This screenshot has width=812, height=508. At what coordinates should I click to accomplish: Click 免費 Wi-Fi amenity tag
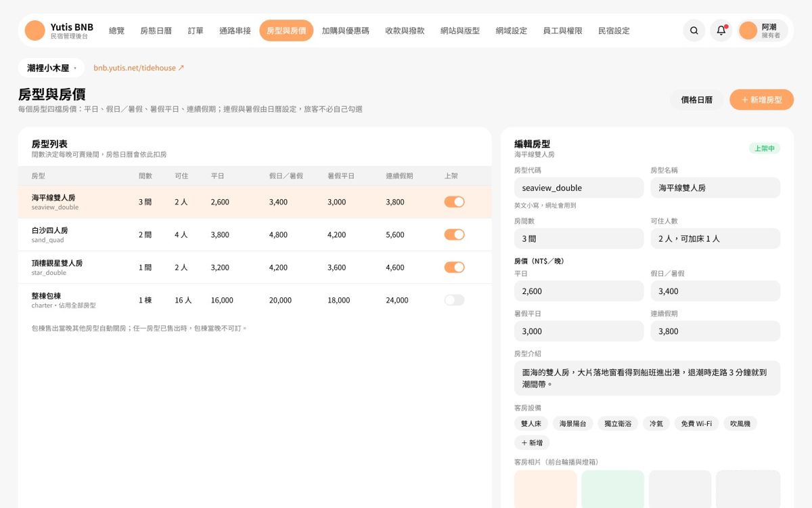coord(696,423)
